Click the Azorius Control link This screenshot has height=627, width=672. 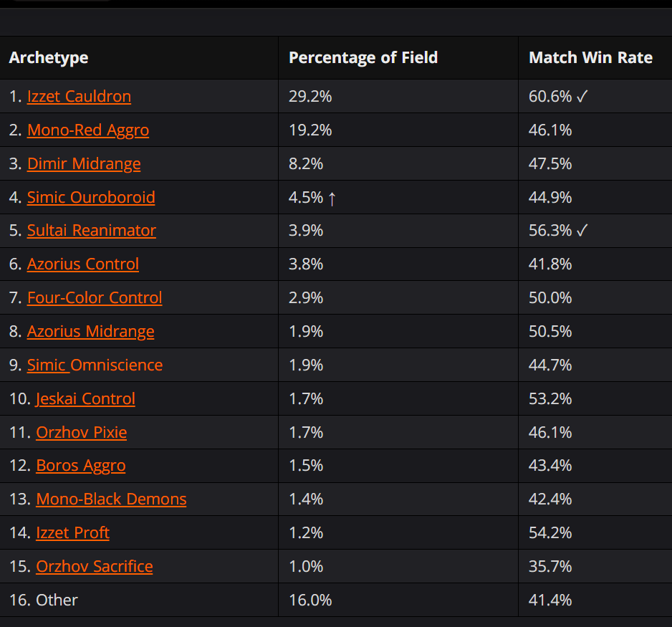(x=83, y=264)
